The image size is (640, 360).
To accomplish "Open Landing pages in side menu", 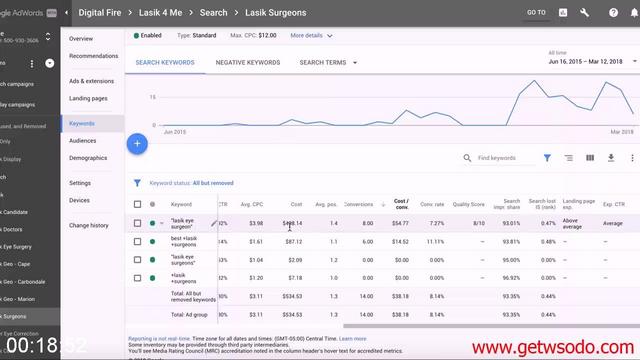I will [88, 98].
